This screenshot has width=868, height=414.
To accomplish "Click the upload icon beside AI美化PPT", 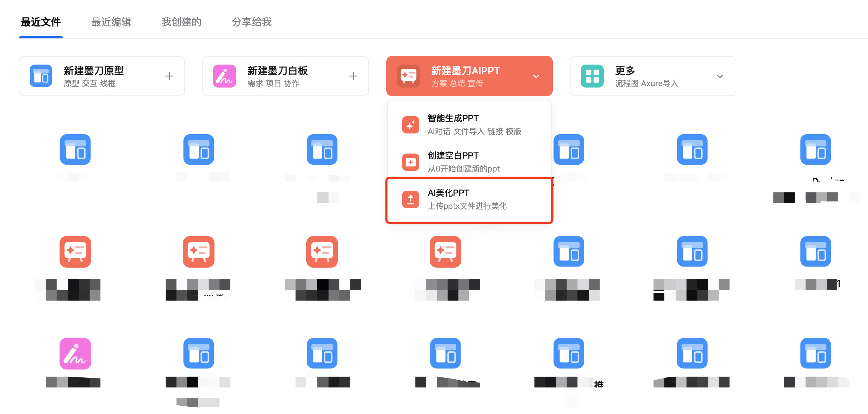I will tap(411, 199).
